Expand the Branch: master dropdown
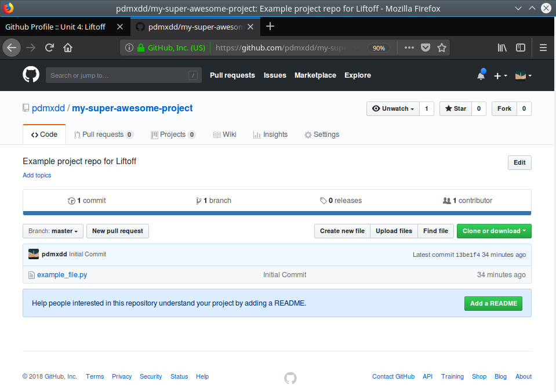 point(53,231)
